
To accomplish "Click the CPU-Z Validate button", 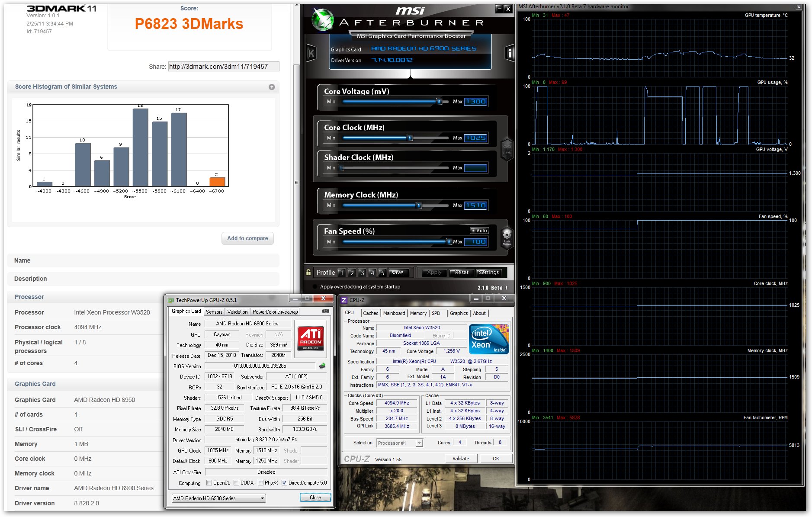I will (x=461, y=459).
